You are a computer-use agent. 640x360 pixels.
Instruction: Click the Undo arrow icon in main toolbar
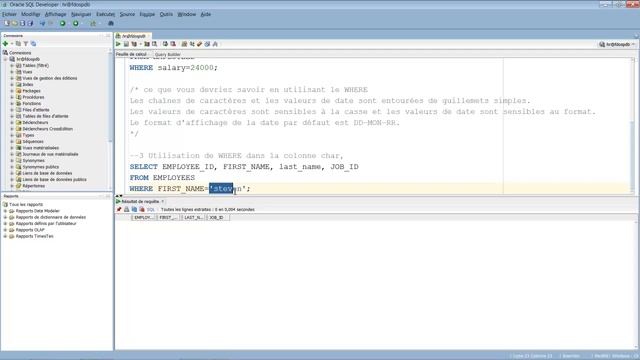coord(42,24)
